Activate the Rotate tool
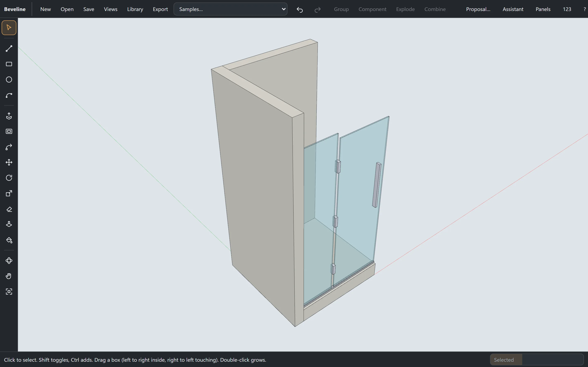Screen dimensions: 588x367 (x=9, y=178)
